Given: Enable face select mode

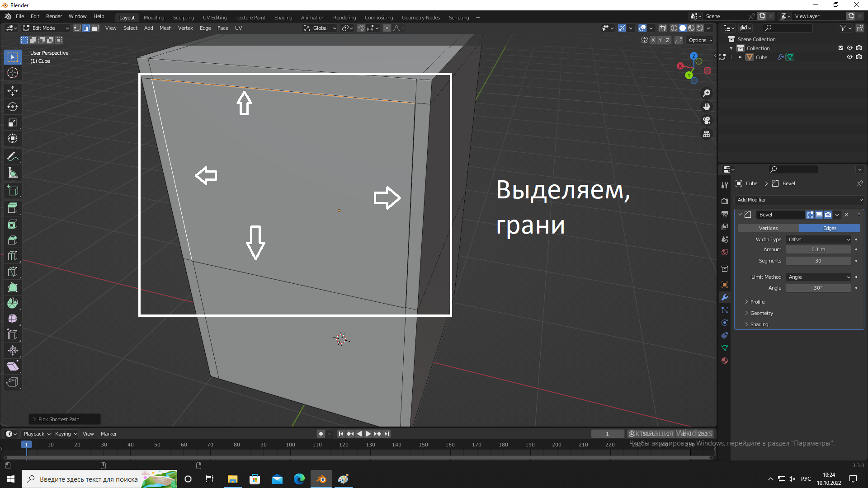Looking at the screenshot, I should coord(95,28).
